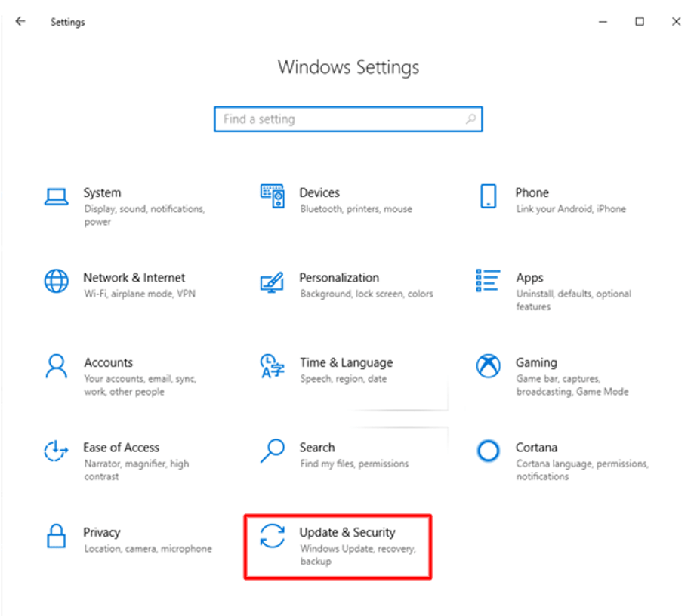The image size is (697, 616).
Task: Open Devices keyboard and speaker icon
Action: [x=272, y=196]
